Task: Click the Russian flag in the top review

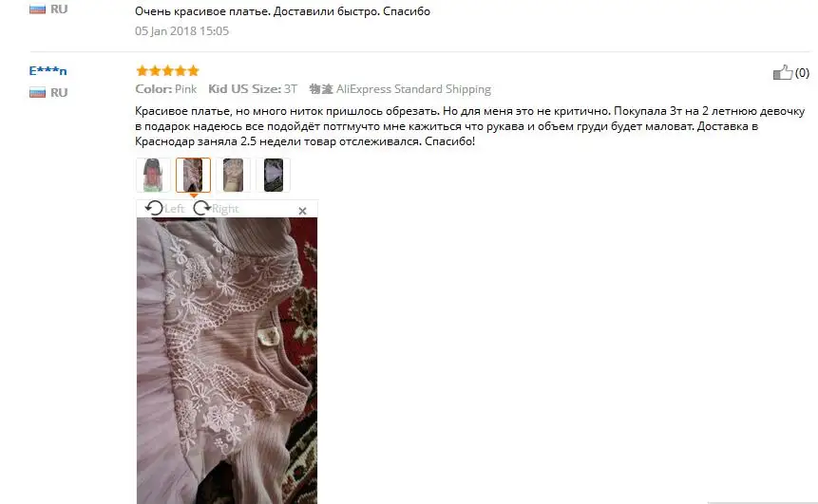Action: [38, 9]
